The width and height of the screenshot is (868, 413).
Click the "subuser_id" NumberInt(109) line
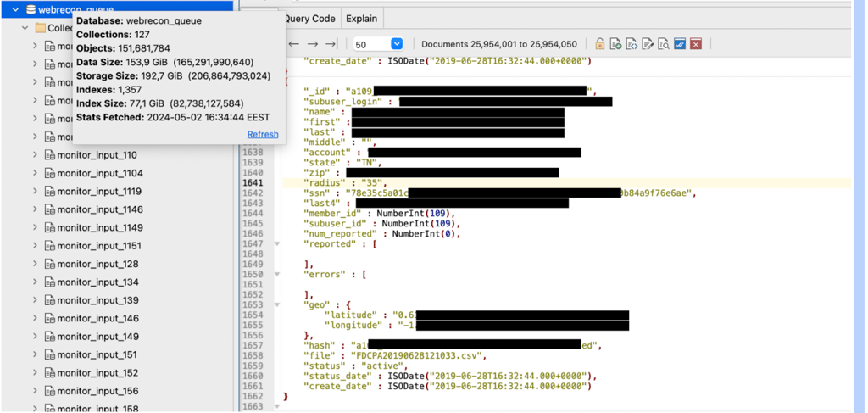click(382, 223)
